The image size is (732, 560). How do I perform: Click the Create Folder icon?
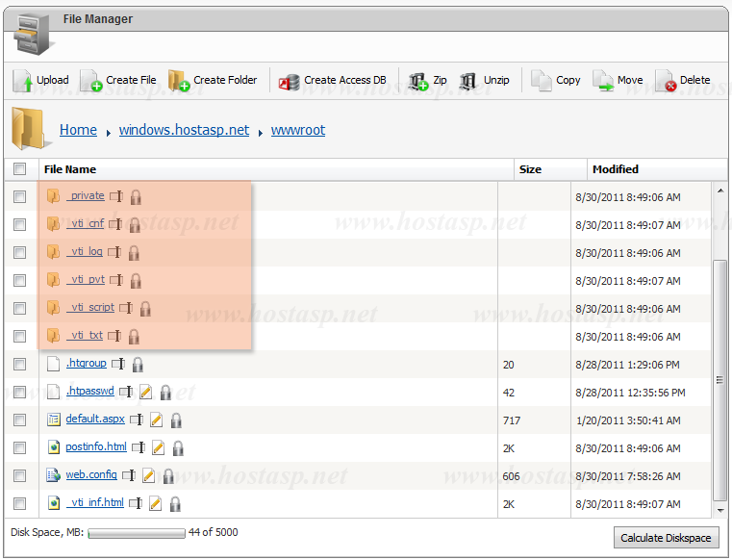click(179, 81)
